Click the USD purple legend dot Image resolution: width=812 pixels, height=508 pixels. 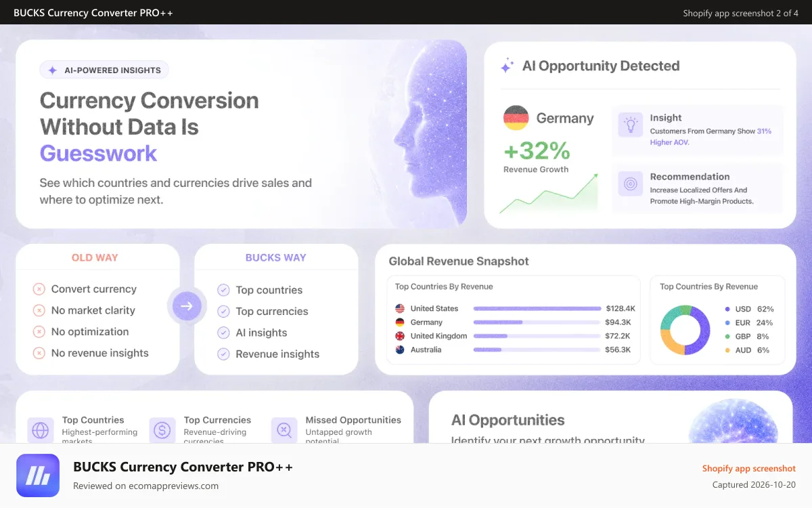pyautogui.click(x=727, y=309)
